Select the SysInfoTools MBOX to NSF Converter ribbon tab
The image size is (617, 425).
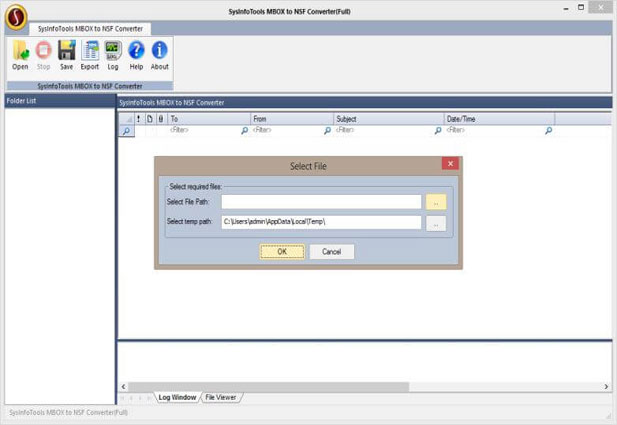point(90,29)
